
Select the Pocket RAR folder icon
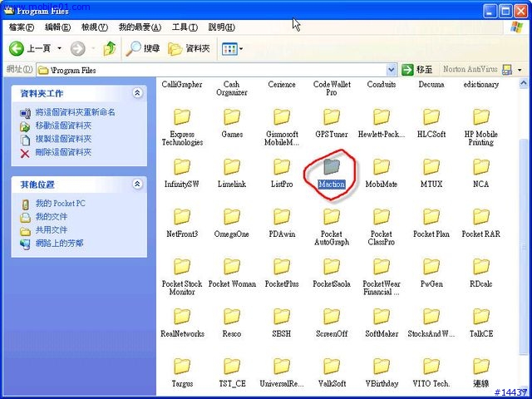tap(481, 216)
